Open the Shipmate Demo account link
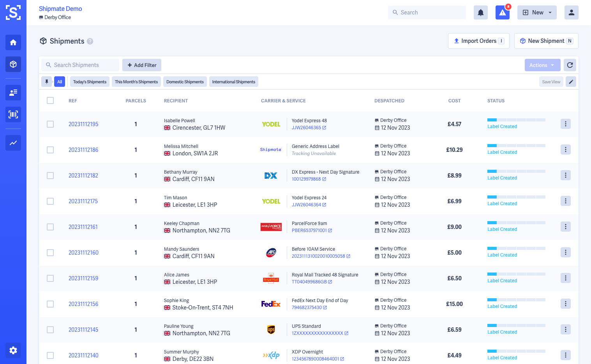The height and width of the screenshot is (364, 591). point(60,9)
